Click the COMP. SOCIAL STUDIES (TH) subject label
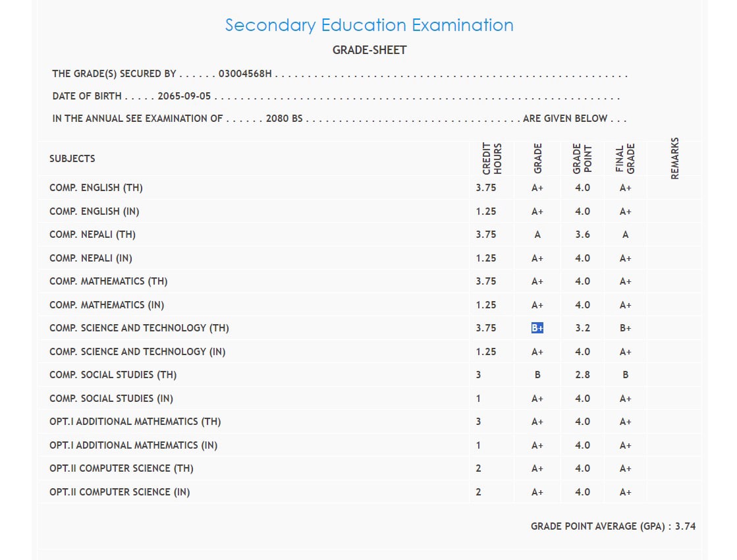 pos(113,375)
